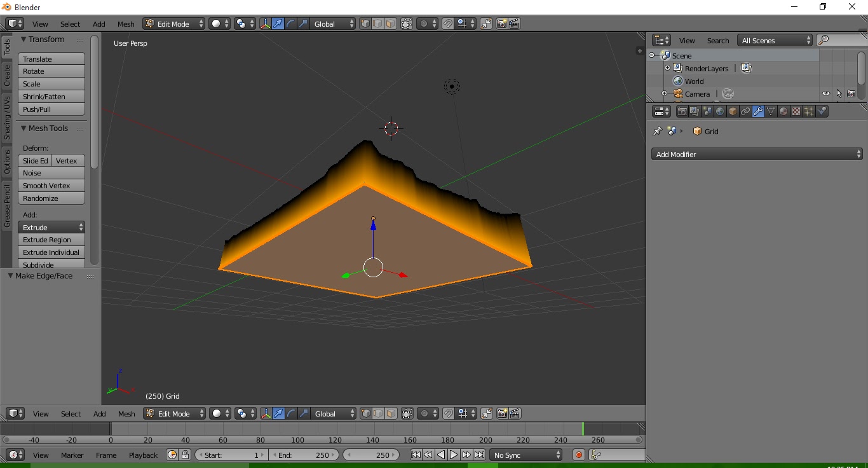Enable proportional editing magnet snap icon
Screen dimensions: 868x468
click(x=447, y=24)
